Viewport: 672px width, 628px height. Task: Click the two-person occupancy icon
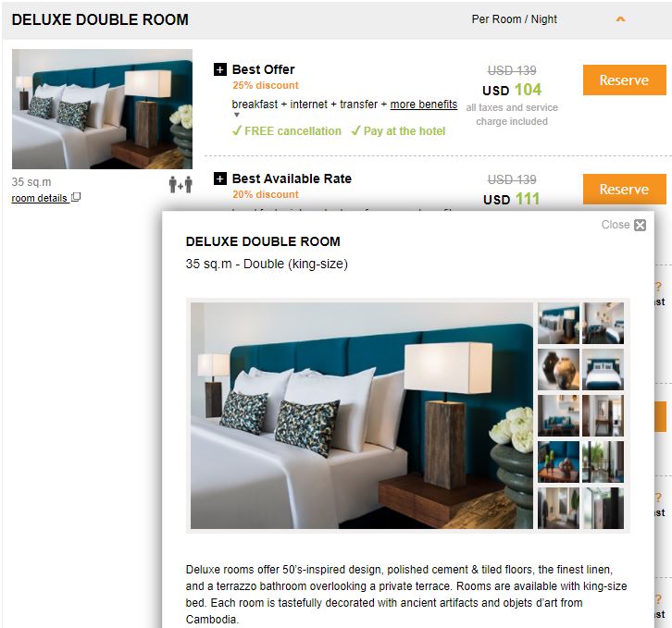click(x=180, y=184)
